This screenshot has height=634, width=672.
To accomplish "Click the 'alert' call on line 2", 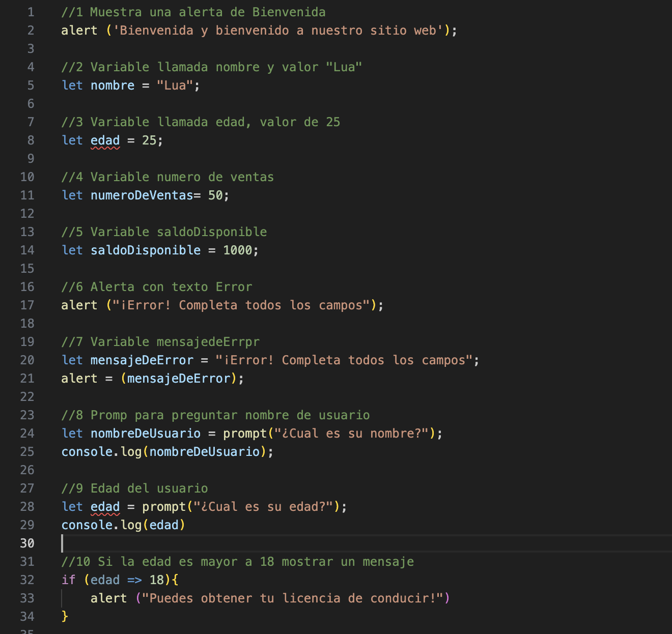I will pyautogui.click(x=79, y=31).
